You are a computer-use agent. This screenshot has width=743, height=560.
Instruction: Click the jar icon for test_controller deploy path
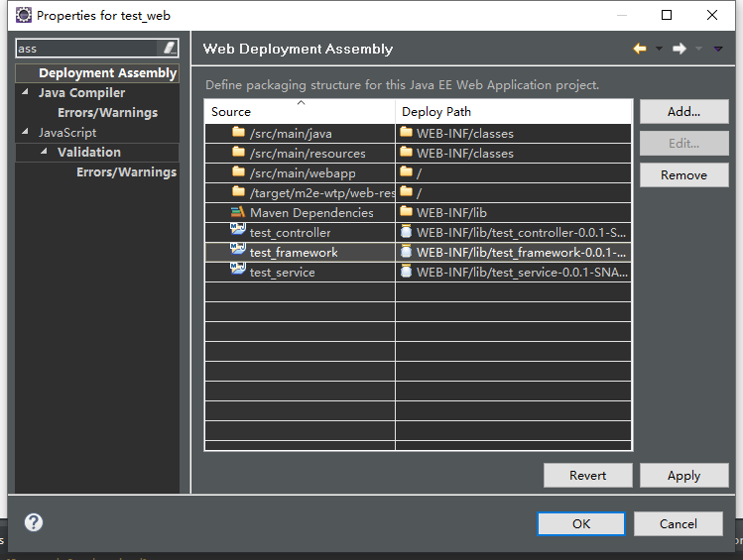pos(406,231)
